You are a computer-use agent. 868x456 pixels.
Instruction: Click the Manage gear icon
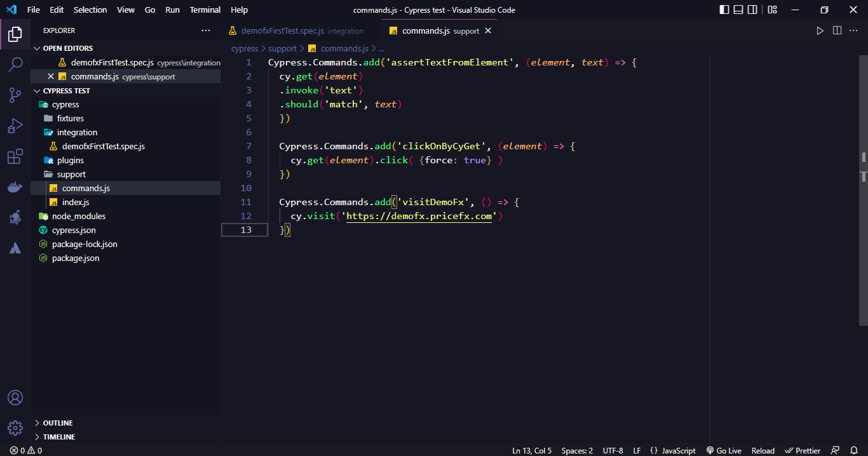[x=15, y=427]
